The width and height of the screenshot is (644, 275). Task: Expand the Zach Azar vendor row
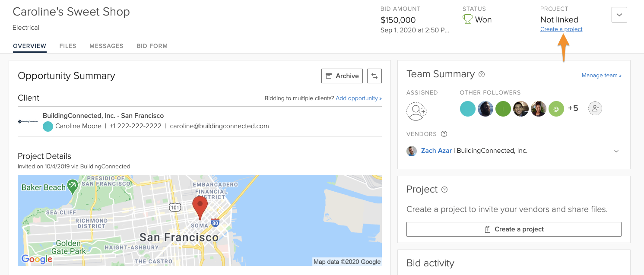(616, 151)
